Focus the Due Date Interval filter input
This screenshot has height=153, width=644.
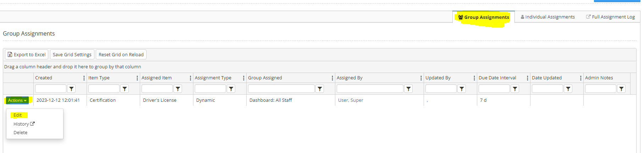[494, 89]
